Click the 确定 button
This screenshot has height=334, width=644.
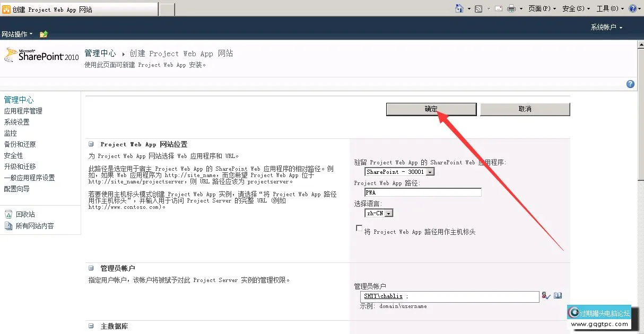click(431, 109)
